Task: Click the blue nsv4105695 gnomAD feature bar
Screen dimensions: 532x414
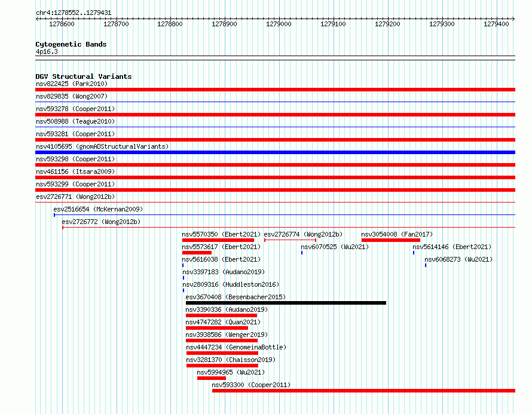Action: (x=275, y=152)
